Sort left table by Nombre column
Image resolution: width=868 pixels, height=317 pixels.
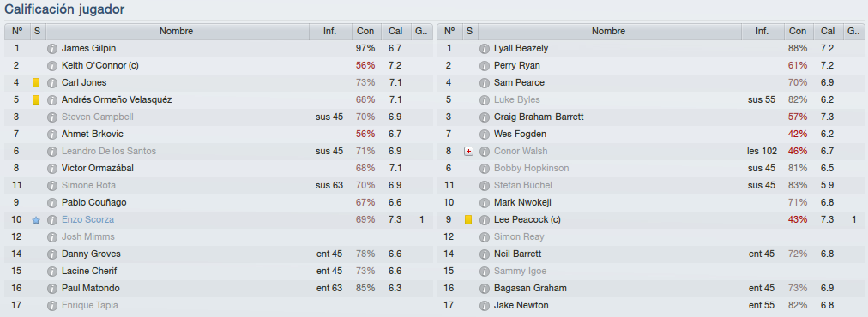click(177, 32)
